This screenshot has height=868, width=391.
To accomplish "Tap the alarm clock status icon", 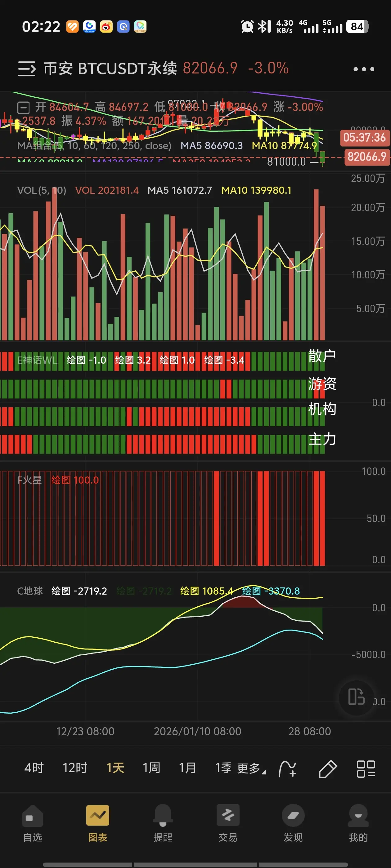I will 247,26.
